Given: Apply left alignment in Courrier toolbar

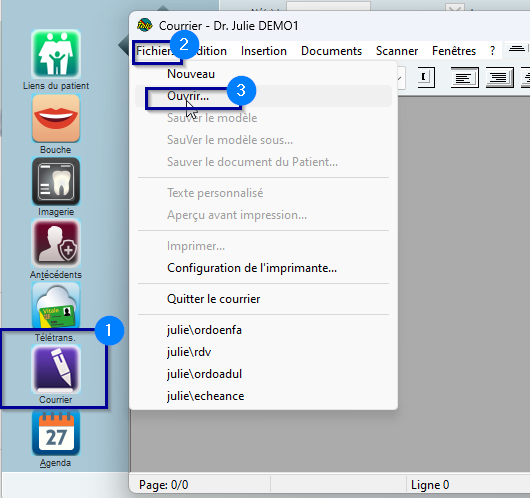Looking at the screenshot, I should pyautogui.click(x=465, y=77).
